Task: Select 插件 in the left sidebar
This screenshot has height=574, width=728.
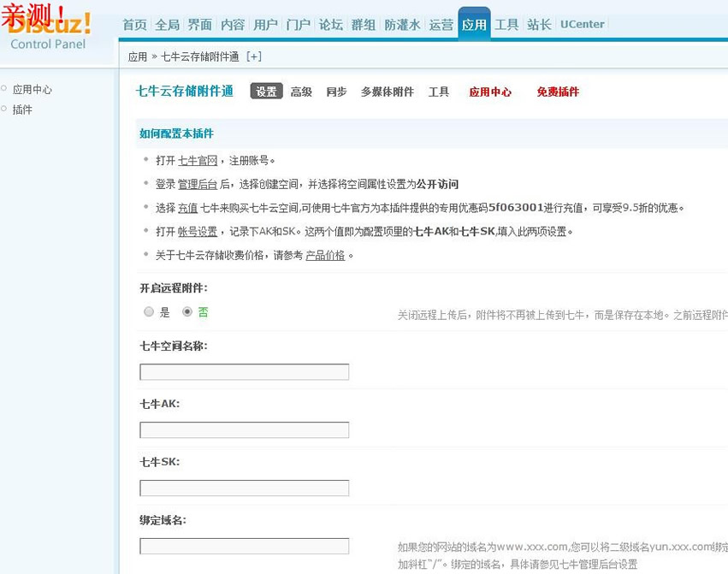Action: tap(22, 109)
